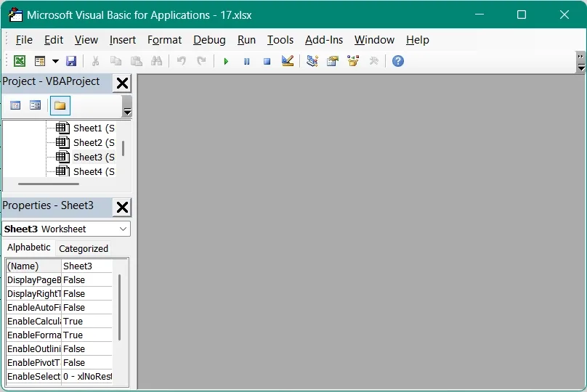Open Insert object dropdown arrow
The width and height of the screenshot is (587, 392).
tap(55, 61)
